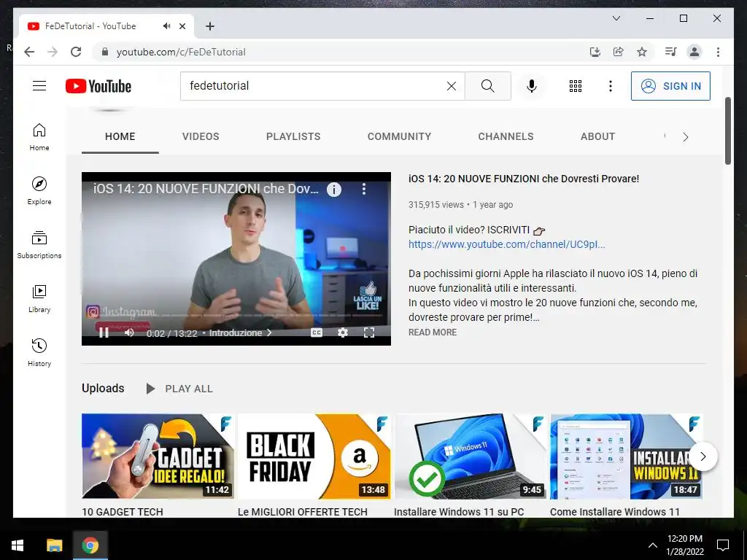Image resolution: width=747 pixels, height=560 pixels.
Task: Open video player settings gear
Action: (343, 332)
